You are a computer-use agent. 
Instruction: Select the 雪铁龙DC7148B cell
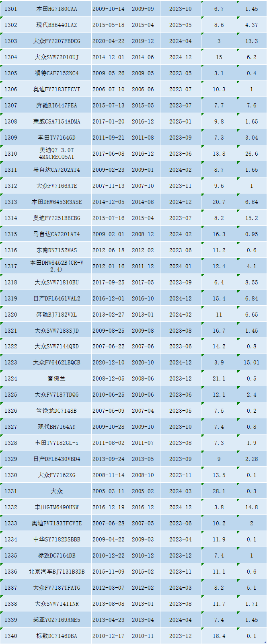point(57,411)
